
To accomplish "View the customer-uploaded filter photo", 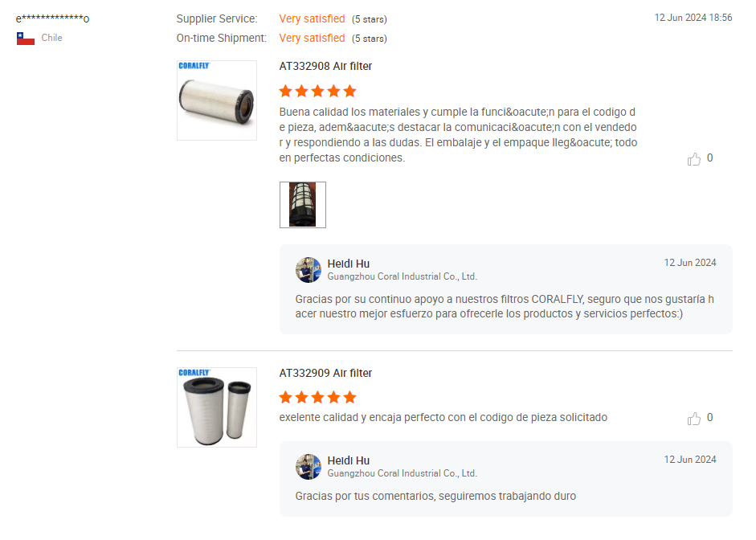I will point(303,205).
